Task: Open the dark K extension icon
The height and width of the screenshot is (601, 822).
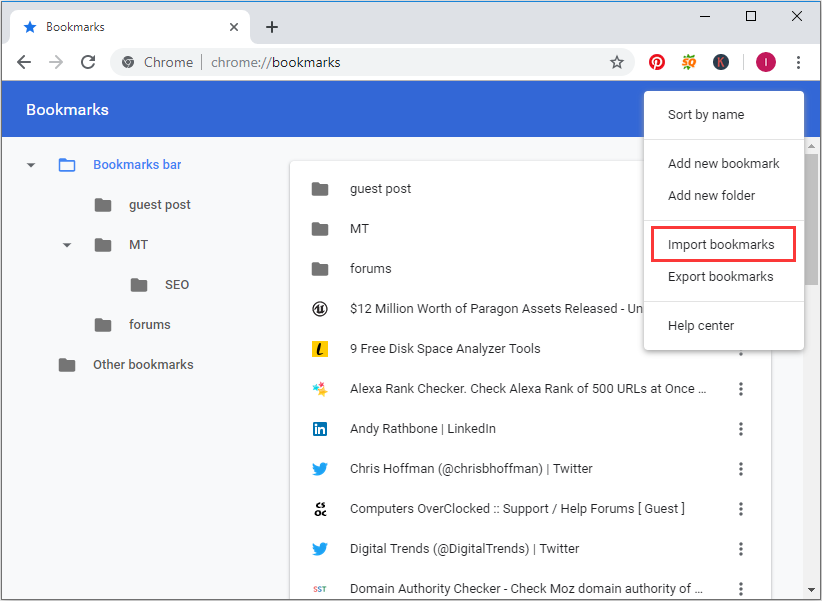Action: click(x=721, y=62)
